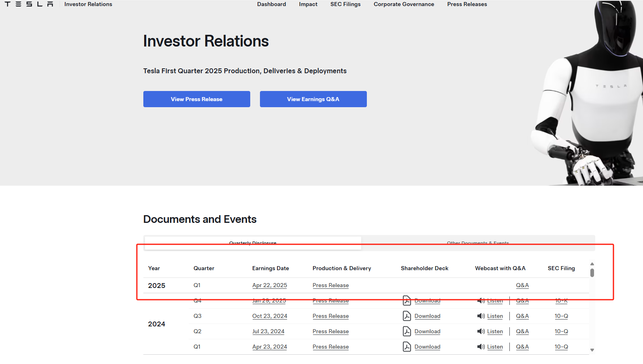Open Corporate Governance in the top navigation

point(404,4)
